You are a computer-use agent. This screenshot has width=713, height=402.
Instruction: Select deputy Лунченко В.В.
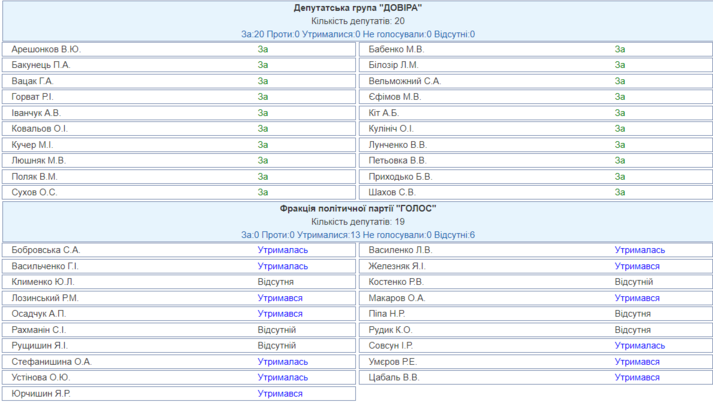397,144
